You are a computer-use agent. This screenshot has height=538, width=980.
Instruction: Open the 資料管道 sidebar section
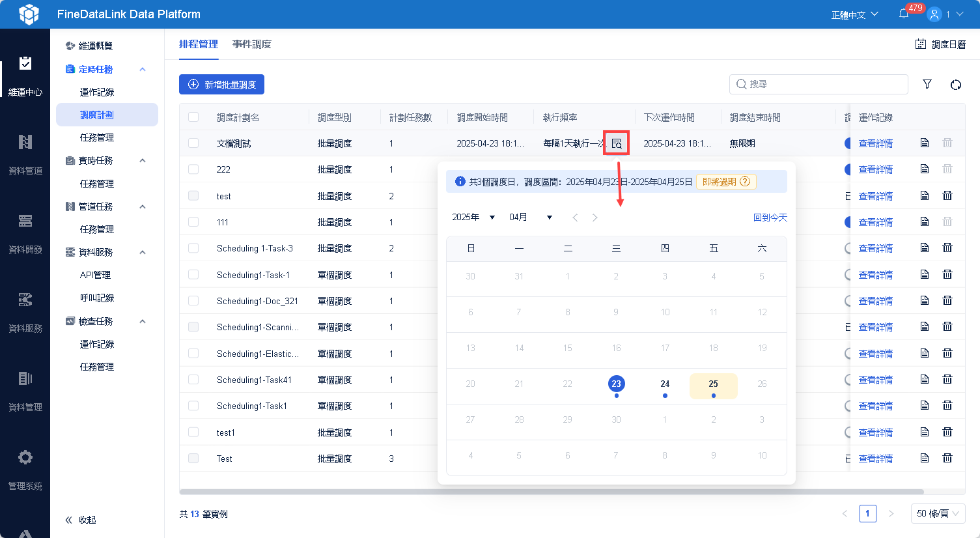point(25,155)
